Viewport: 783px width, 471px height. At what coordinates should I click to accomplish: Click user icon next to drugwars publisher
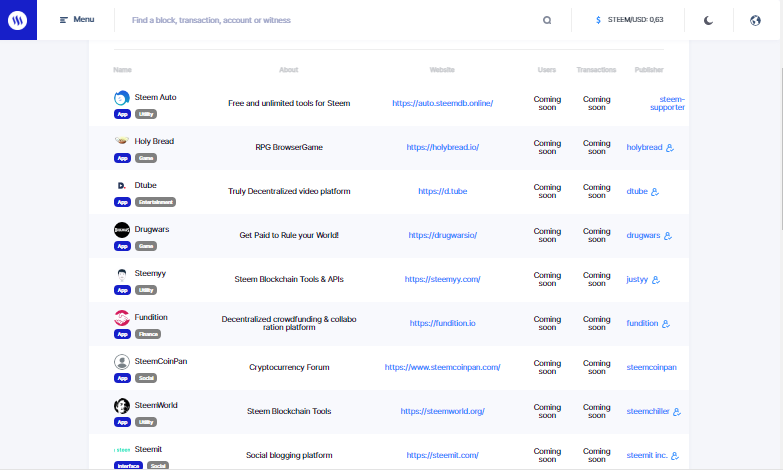point(668,236)
